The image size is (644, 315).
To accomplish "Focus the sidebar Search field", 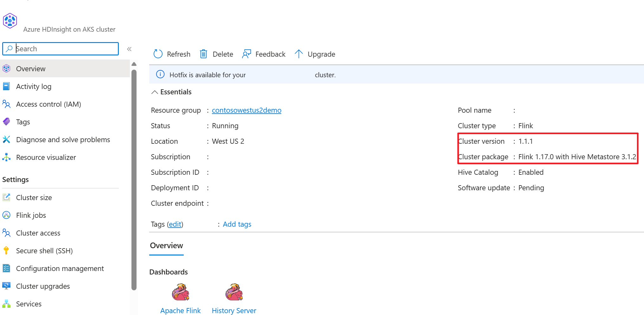I will click(x=61, y=49).
